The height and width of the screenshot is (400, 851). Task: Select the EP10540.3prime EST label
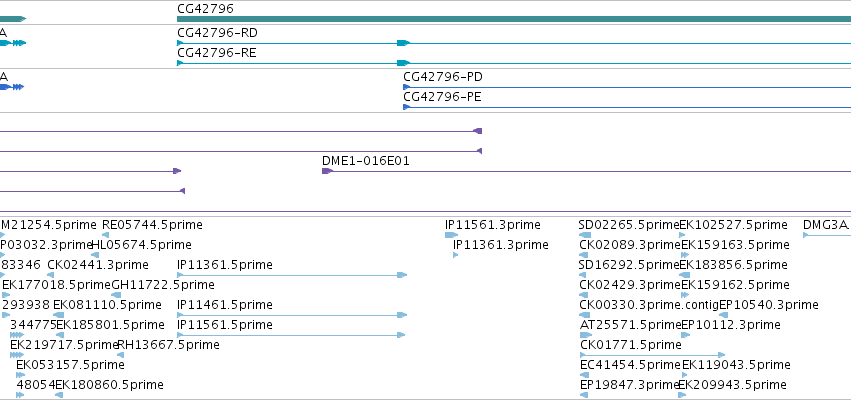click(769, 304)
